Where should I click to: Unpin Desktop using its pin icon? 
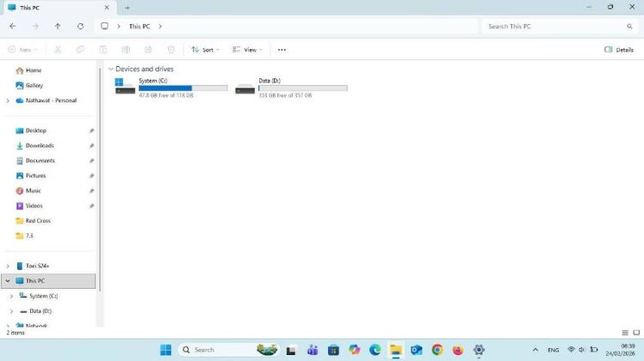(92, 131)
